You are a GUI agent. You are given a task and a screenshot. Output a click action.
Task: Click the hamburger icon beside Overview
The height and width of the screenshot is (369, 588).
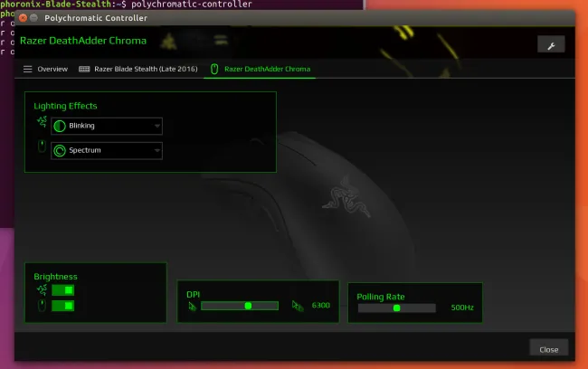tap(27, 69)
